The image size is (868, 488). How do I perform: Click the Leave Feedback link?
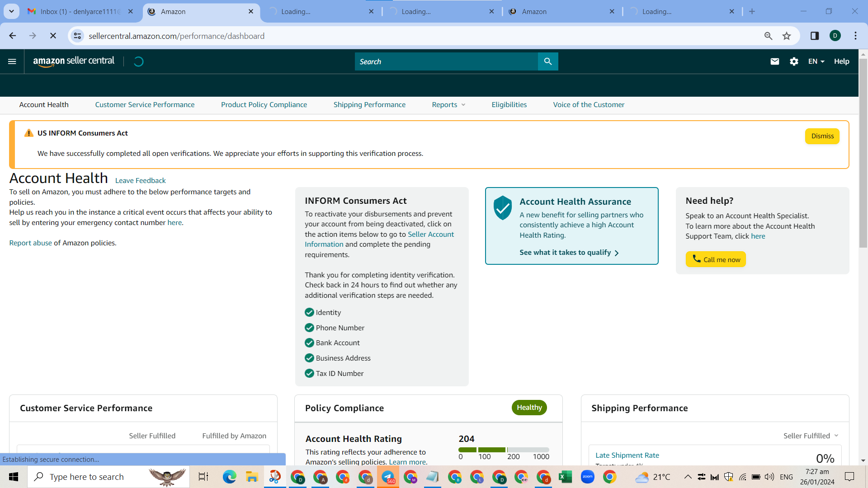tap(140, 181)
